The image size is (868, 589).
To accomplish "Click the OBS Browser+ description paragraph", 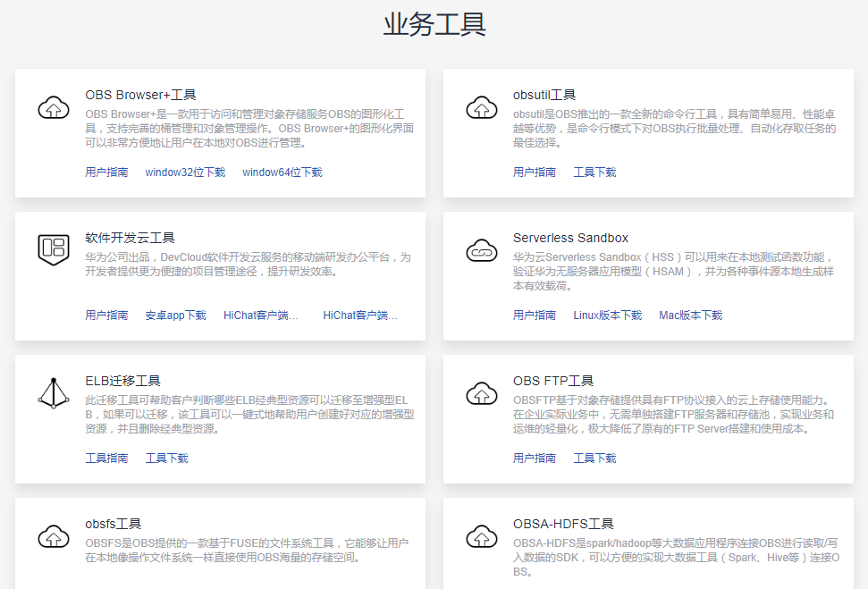I will pos(249,129).
